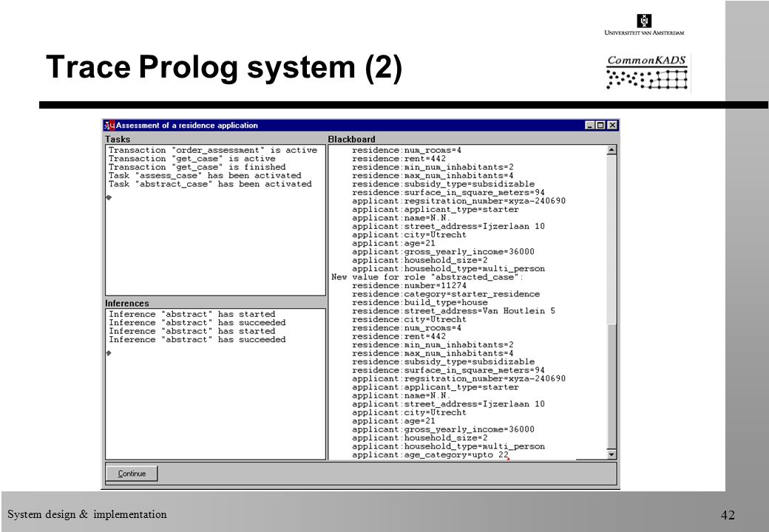Maximize the residence application window

[x=600, y=126]
